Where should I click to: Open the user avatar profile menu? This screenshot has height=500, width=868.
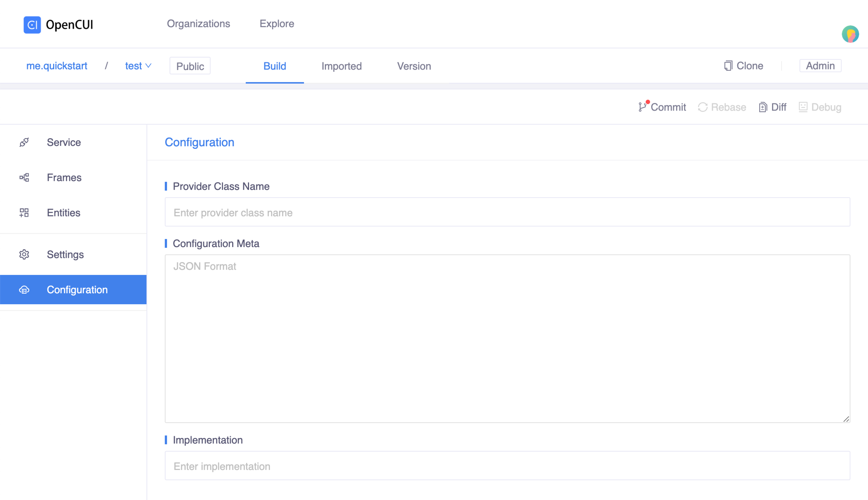point(850,34)
